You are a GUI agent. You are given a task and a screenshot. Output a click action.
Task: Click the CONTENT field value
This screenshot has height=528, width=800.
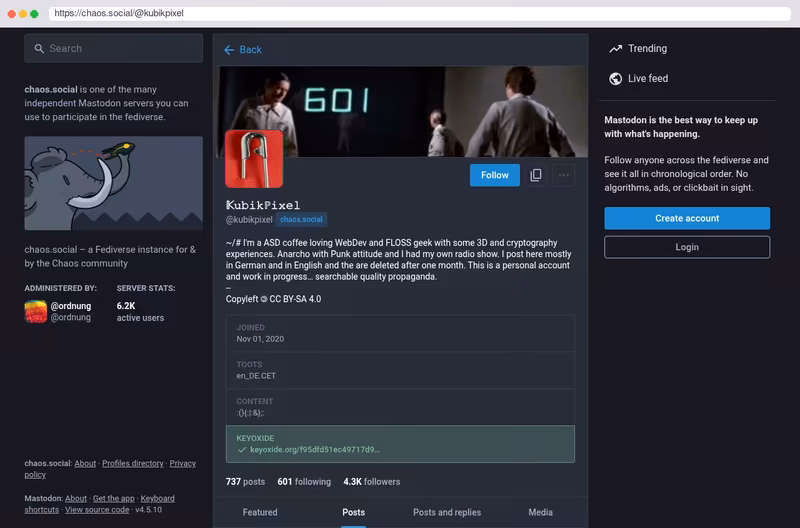pyautogui.click(x=250, y=413)
